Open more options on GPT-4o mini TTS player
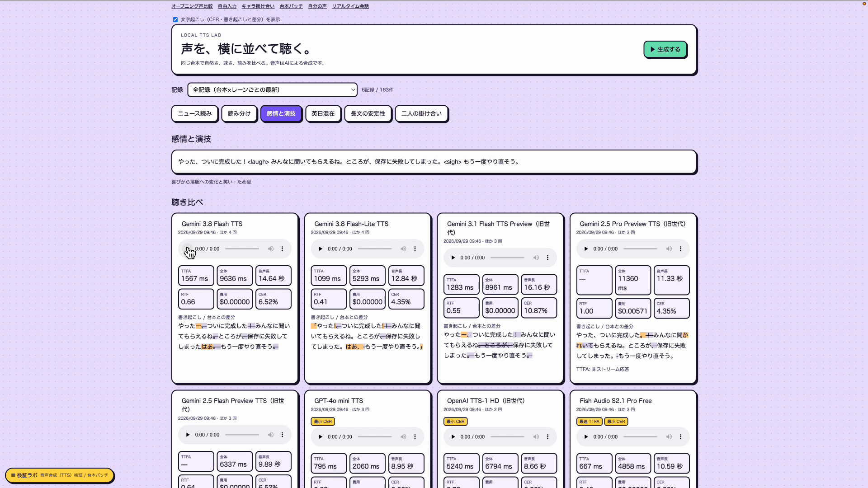Screen dimensions: 868x488 pyautogui.click(x=415, y=437)
